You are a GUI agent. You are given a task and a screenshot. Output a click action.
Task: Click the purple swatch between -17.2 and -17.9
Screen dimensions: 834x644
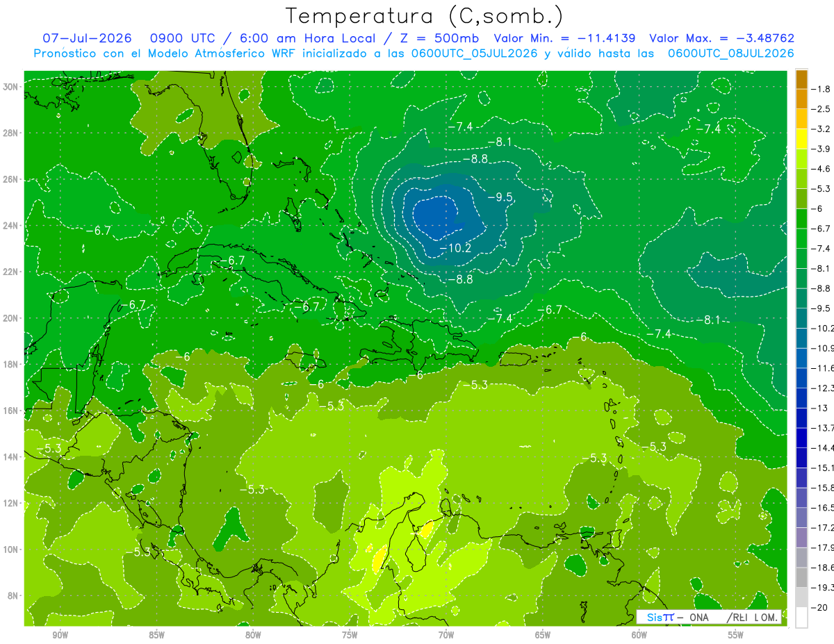[x=802, y=537]
